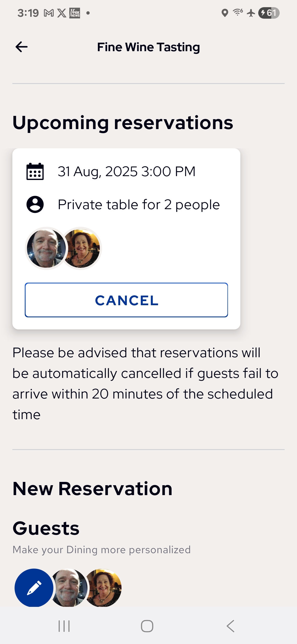Open Android recent apps button

pyautogui.click(x=64, y=626)
